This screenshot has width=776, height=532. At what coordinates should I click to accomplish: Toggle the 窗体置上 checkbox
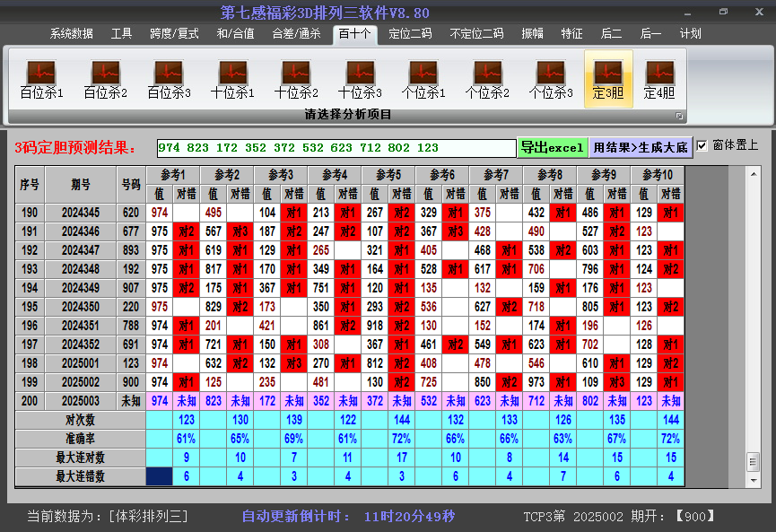pos(702,145)
